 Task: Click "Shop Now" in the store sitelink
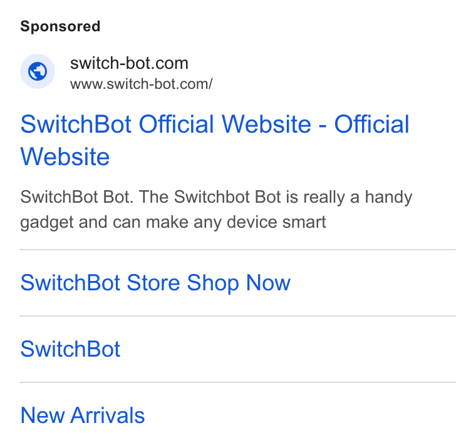point(239,283)
